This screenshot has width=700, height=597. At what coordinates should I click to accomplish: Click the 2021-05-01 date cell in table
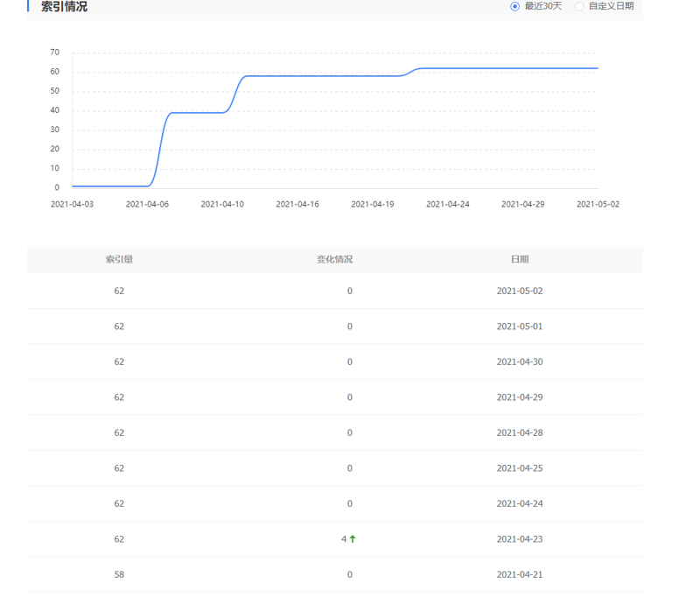coord(520,327)
